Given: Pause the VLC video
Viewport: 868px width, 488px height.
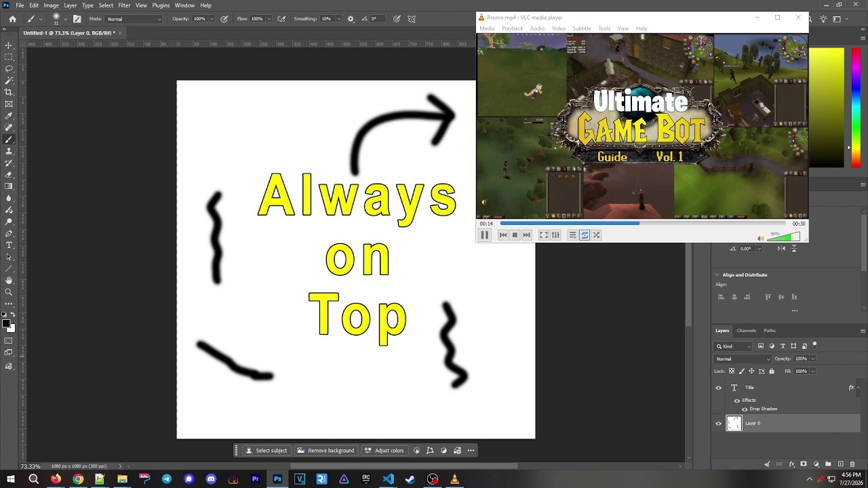Looking at the screenshot, I should point(484,235).
